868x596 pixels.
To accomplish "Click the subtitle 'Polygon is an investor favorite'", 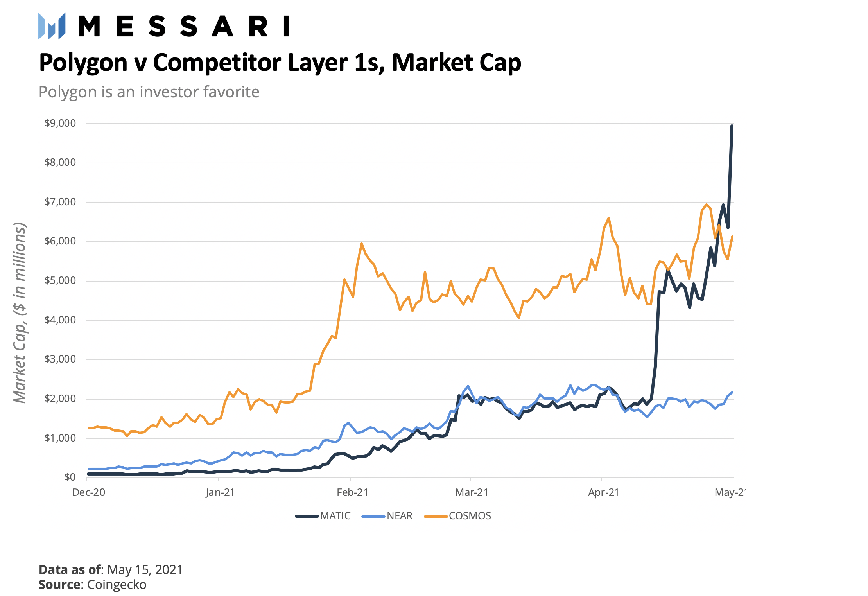I will [x=149, y=92].
